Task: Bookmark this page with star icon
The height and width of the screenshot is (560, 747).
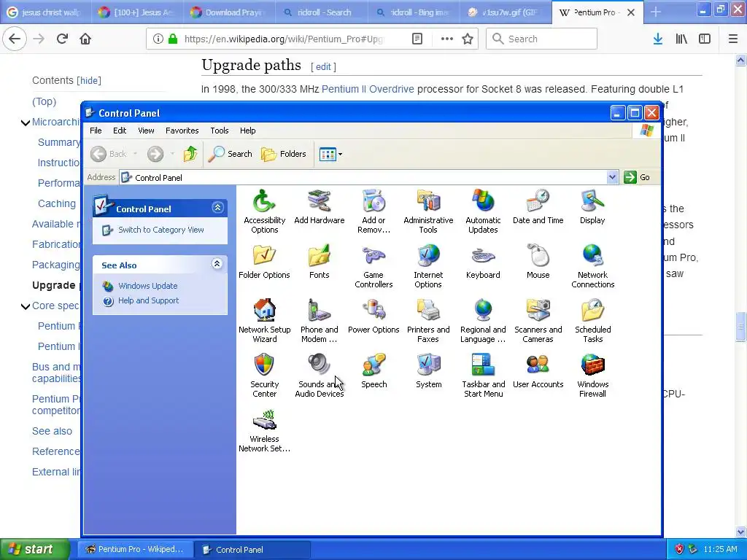Action: (468, 39)
